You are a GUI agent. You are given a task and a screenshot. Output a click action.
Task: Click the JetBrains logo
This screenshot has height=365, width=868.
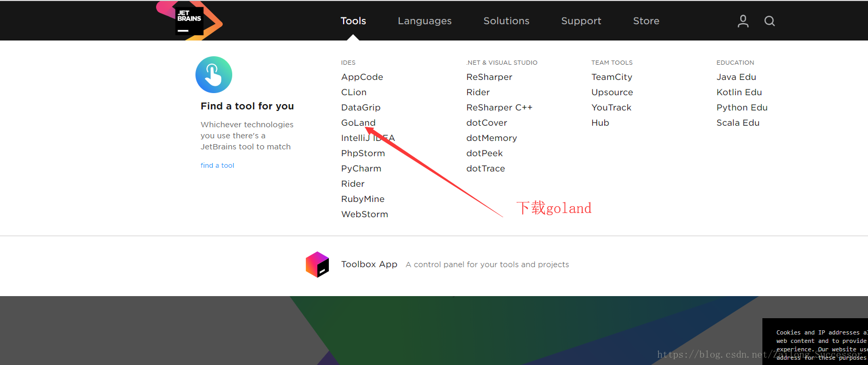[x=189, y=21]
